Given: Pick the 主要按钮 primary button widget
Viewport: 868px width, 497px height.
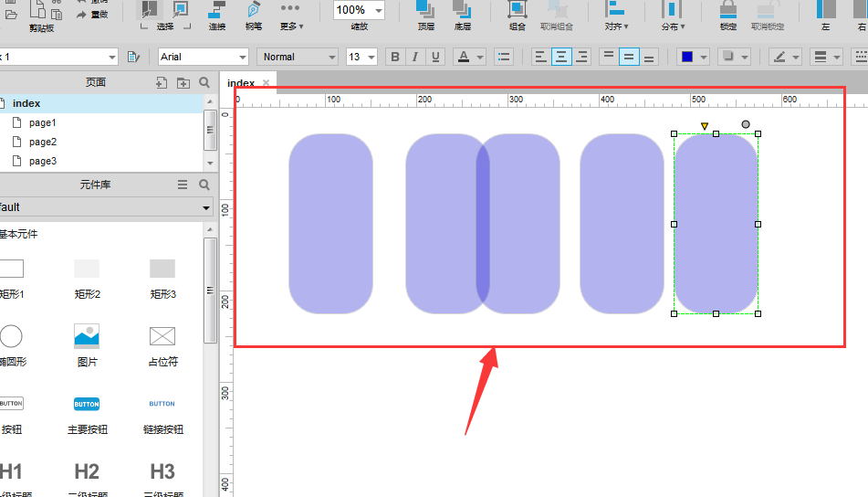Looking at the screenshot, I should pos(87,416).
